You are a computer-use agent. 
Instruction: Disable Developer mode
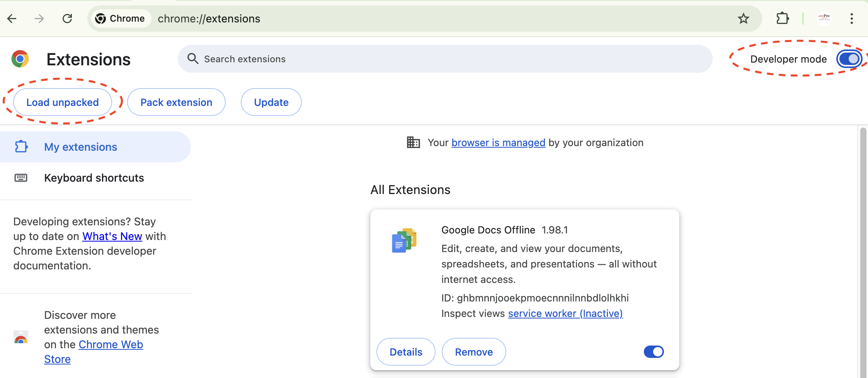[x=849, y=59]
